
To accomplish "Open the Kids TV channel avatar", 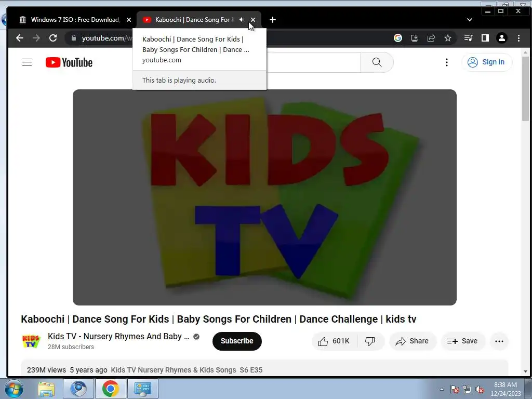I will 31,341.
